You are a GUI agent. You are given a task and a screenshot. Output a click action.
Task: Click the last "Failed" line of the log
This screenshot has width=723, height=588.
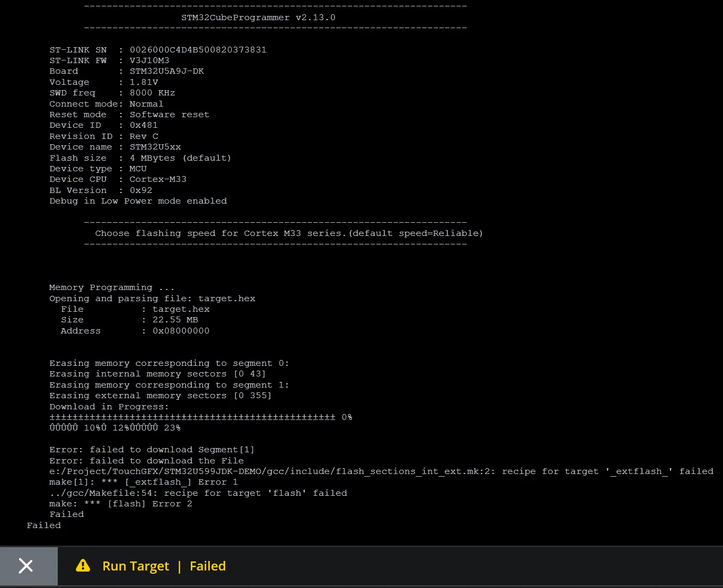click(44, 525)
